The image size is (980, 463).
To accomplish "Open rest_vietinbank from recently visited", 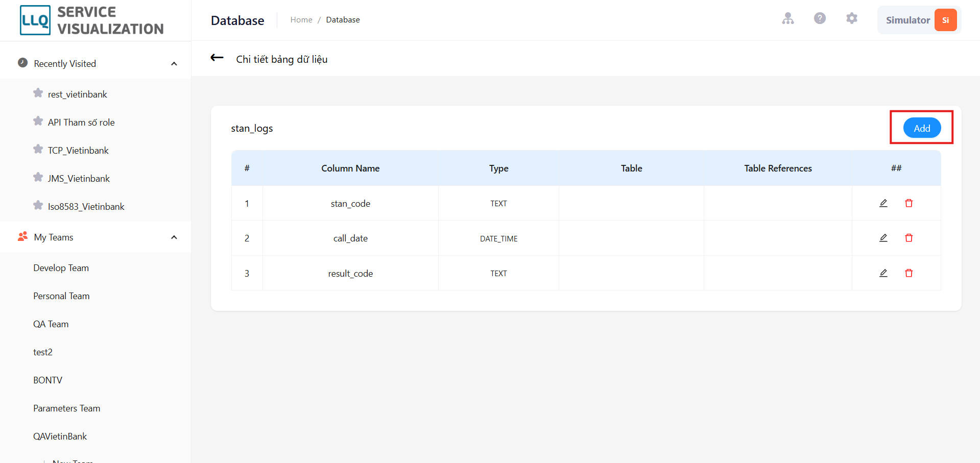I will pyautogui.click(x=78, y=94).
